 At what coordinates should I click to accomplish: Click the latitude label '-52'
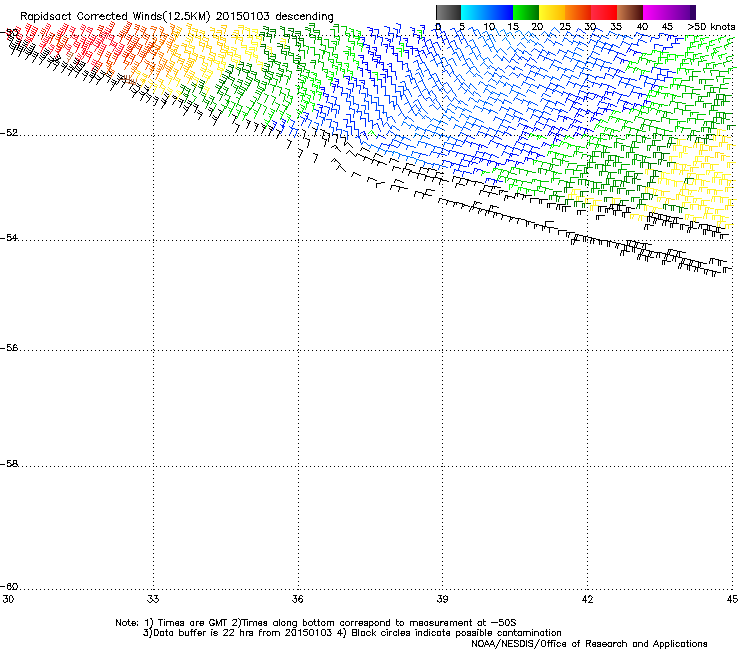pos(9,133)
